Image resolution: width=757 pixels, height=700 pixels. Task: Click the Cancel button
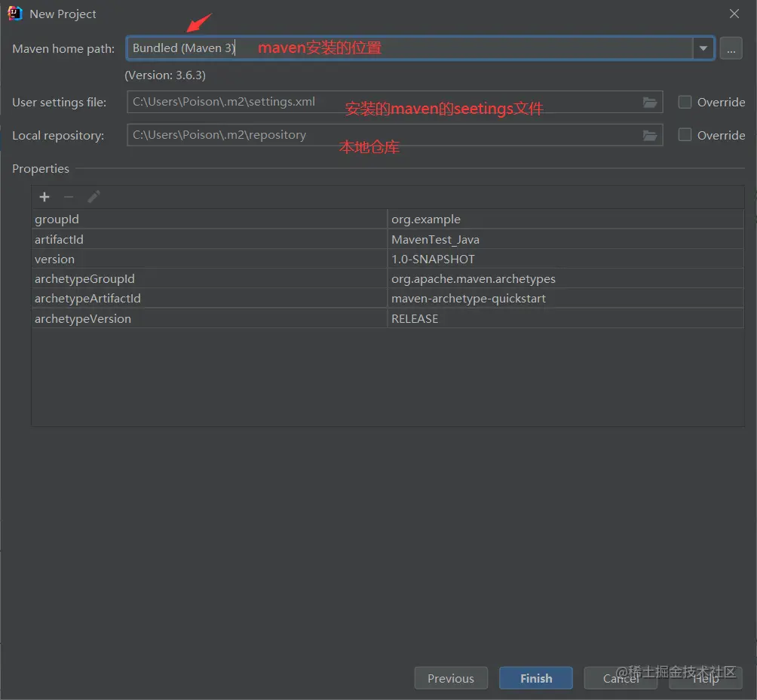point(621,678)
